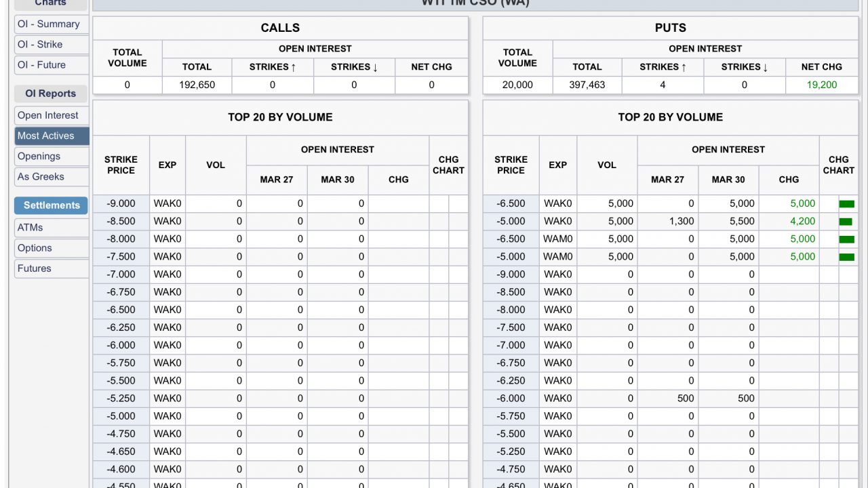Viewport: 868px width, 488px height.
Task: Click the Settlements section header
Action: [x=52, y=205]
